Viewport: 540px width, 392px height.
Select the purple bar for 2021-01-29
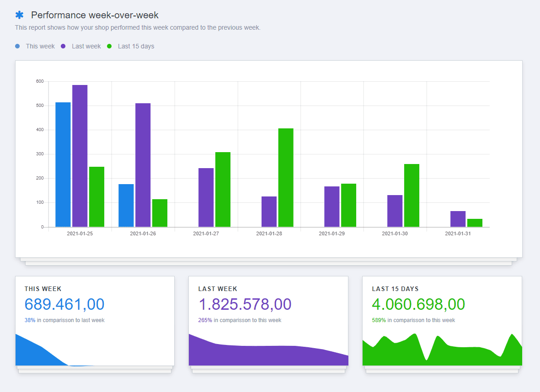point(332,207)
